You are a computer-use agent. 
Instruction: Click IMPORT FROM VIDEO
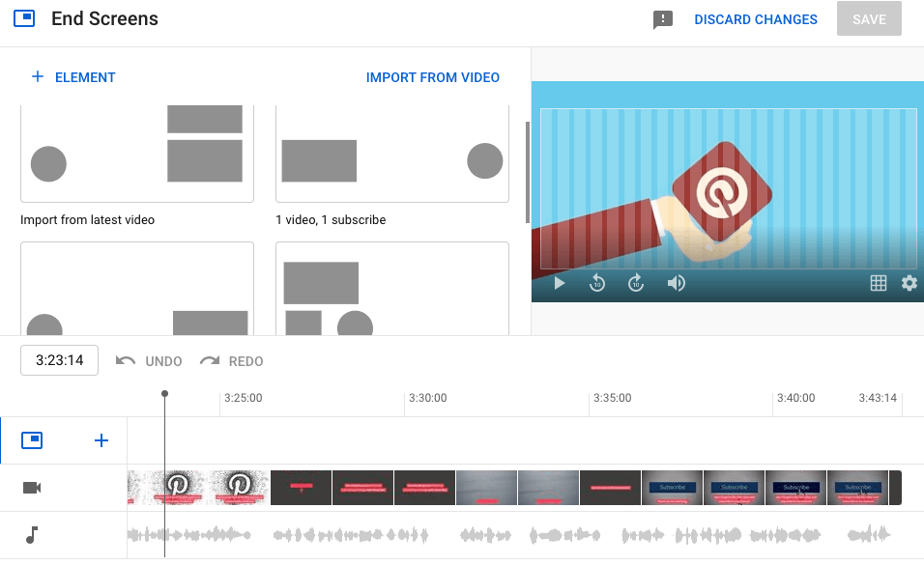pyautogui.click(x=433, y=77)
